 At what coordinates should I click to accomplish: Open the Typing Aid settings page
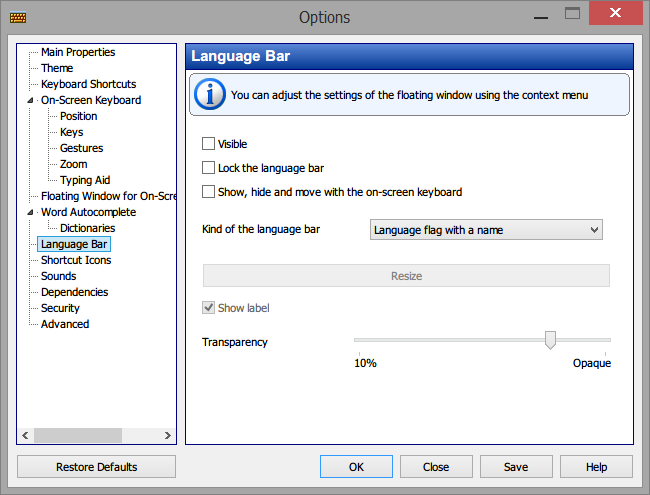tap(85, 180)
